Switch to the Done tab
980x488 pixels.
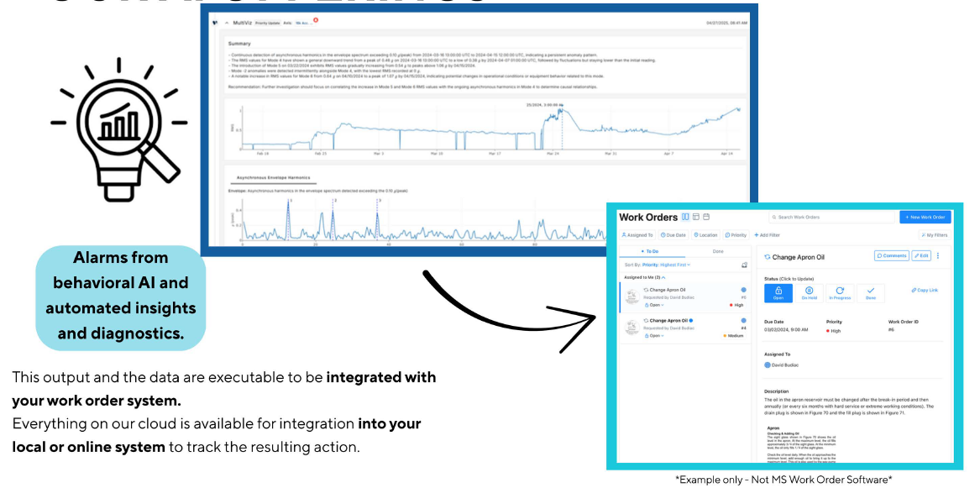pyautogui.click(x=718, y=251)
